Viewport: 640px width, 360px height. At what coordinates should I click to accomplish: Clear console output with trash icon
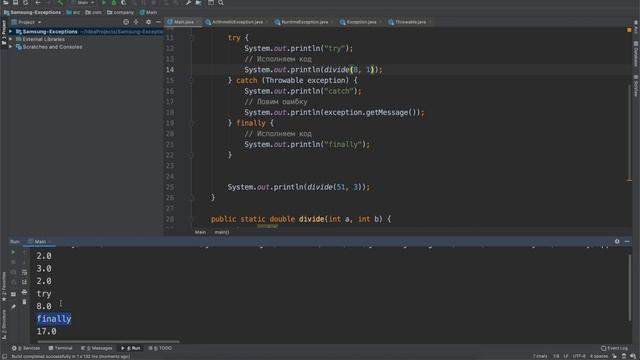[x=24, y=302]
